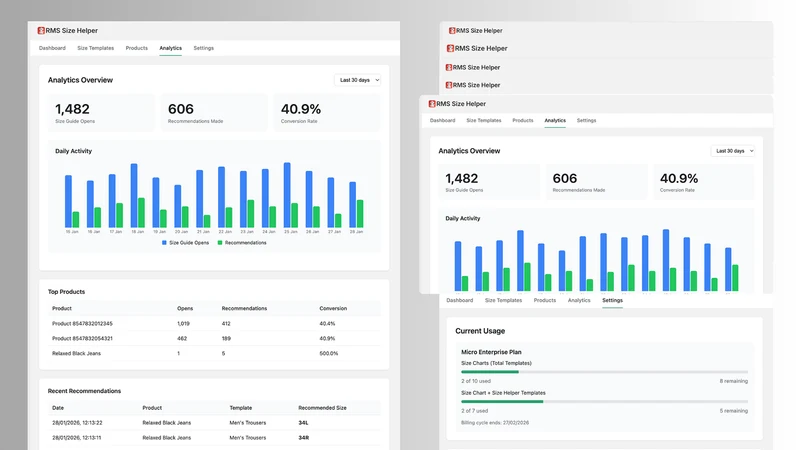Click the '2 of 7 used' usage text
The width and height of the screenshot is (800, 450).
click(474, 411)
